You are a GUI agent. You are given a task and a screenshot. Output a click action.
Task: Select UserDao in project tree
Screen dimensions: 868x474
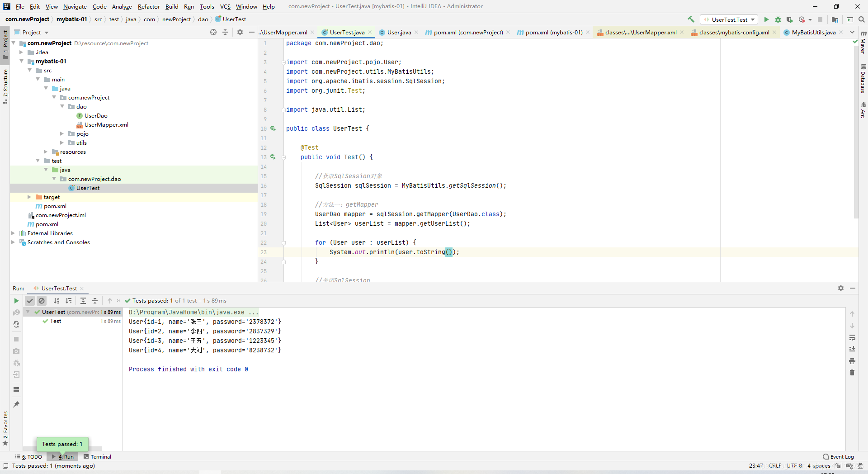(x=96, y=116)
